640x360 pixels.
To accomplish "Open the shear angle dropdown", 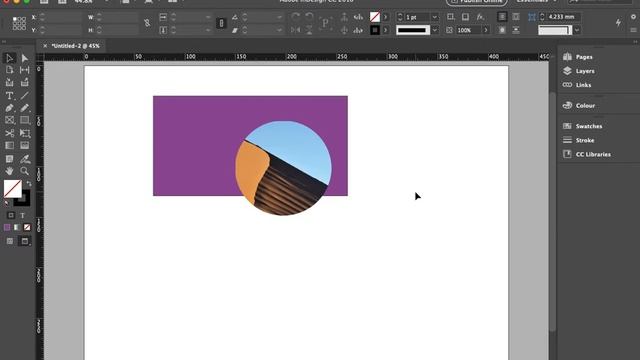I will (280, 30).
